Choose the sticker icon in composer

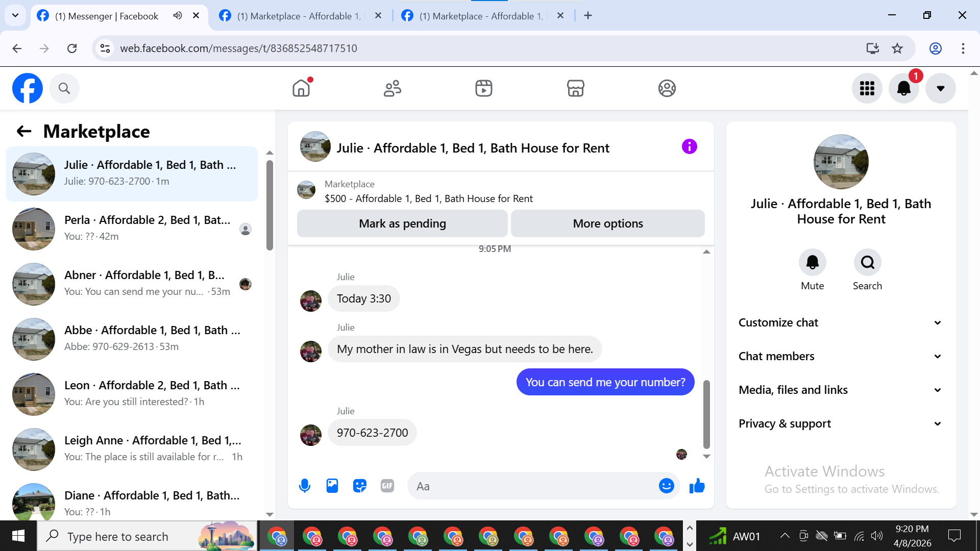click(x=360, y=486)
